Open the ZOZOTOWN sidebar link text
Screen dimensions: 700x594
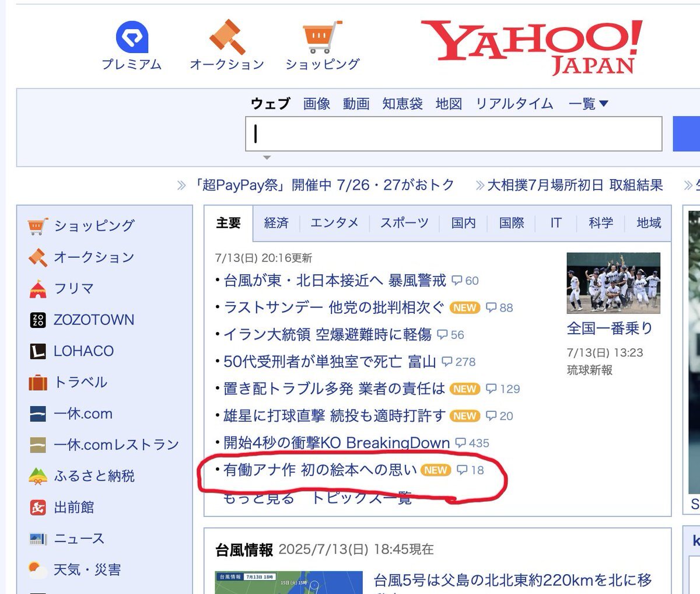[x=94, y=320]
